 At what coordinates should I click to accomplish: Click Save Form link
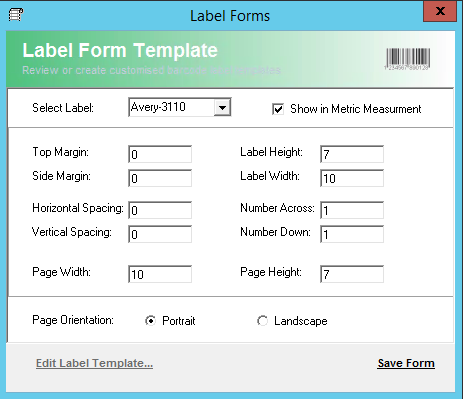click(x=406, y=363)
